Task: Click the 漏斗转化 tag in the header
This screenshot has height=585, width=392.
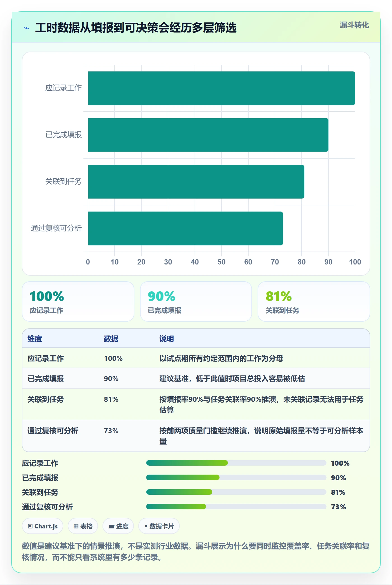Action: (354, 25)
